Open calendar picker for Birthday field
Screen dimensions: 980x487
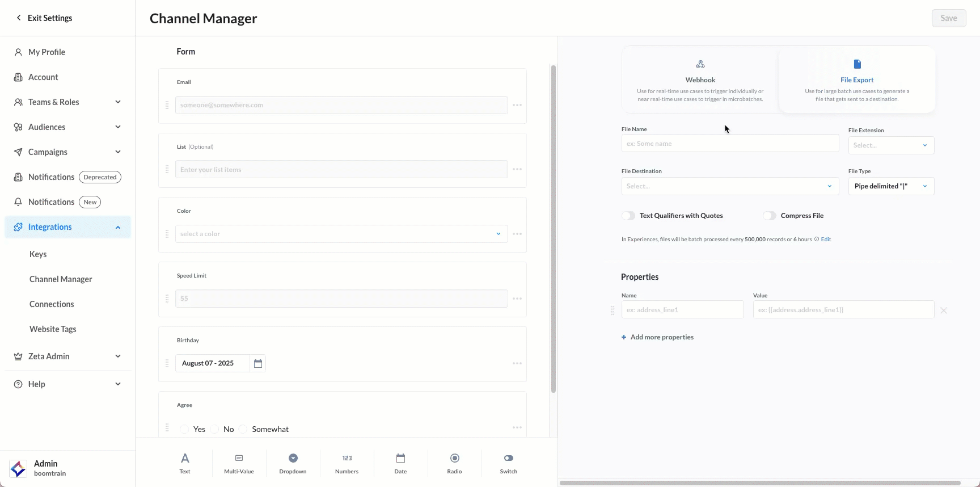pos(258,363)
